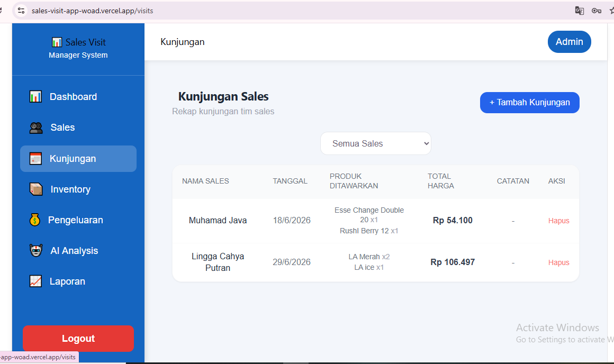Click the date 18/6/2026
Image resolution: width=614 pixels, height=364 pixels.
coord(292,220)
